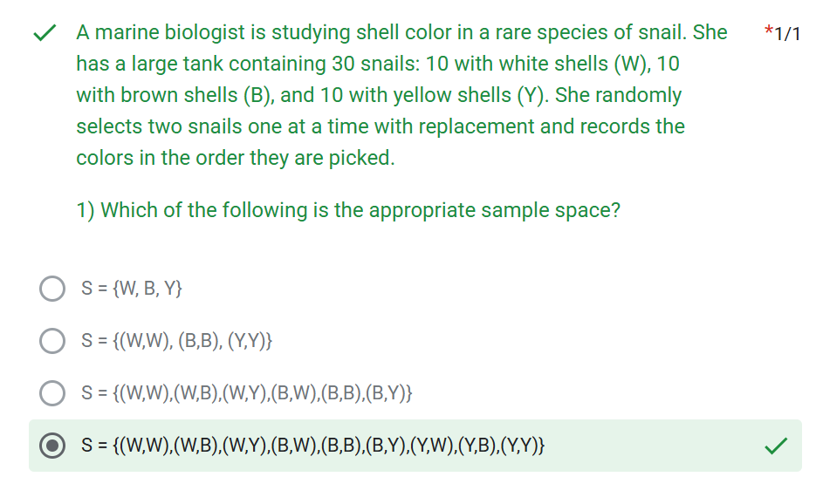The image size is (823, 504).
Task: Click the red required asterisk
Action: pyautogui.click(x=767, y=34)
